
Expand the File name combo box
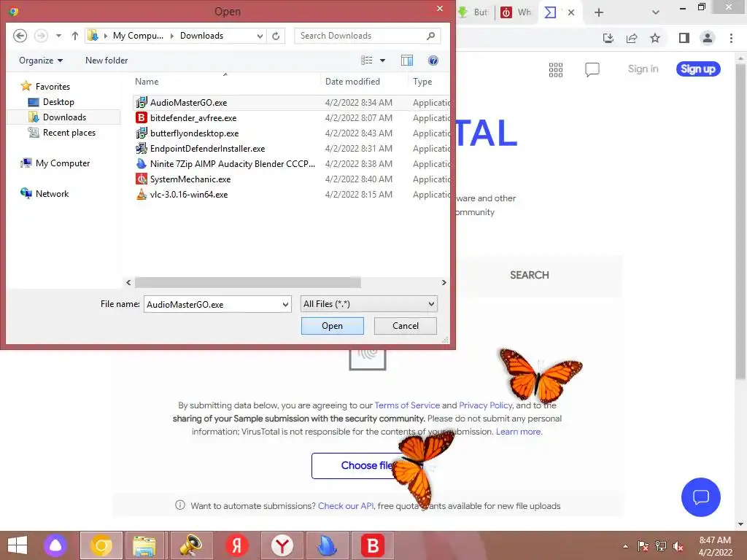coord(285,304)
